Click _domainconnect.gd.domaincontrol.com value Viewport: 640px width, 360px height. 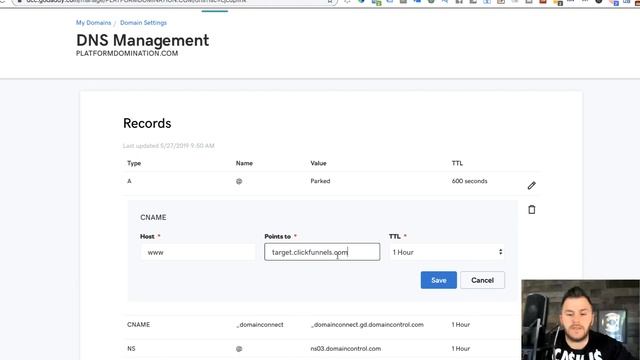pos(367,324)
